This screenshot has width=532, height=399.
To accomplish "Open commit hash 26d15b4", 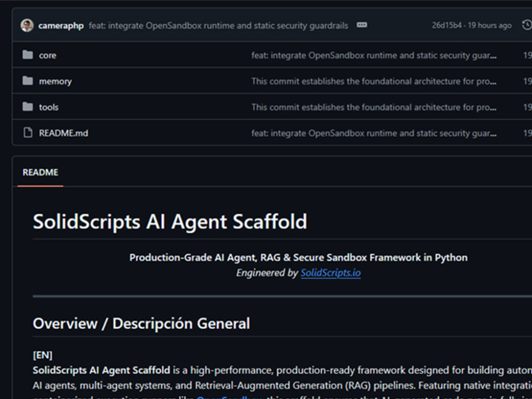I will 447,26.
